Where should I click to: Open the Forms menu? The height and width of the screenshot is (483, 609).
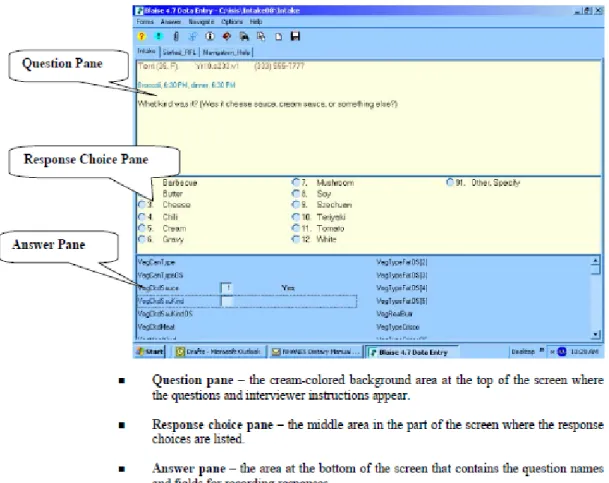[x=145, y=22]
